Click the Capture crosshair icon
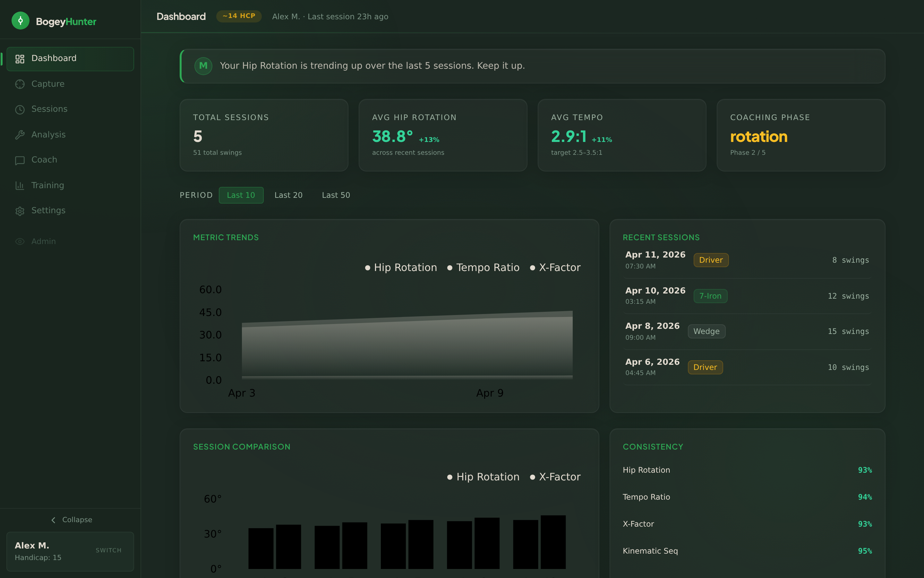 [x=20, y=84]
